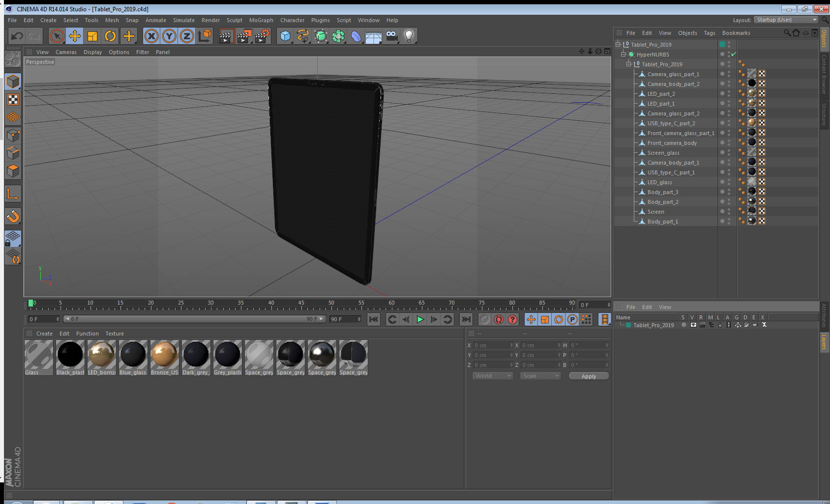Viewport: 830px width, 504px height.
Task: Click frame 45 on the timeline ruler
Action: 301,304
